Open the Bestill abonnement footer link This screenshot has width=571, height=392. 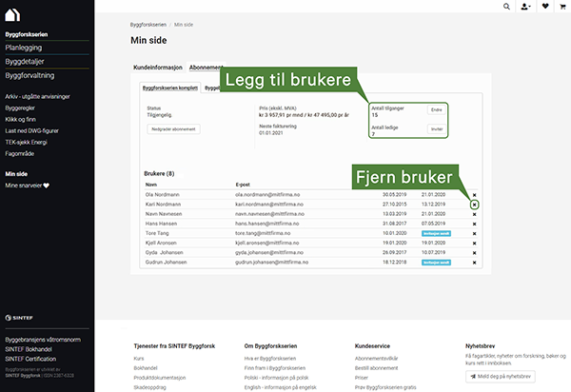377,368
